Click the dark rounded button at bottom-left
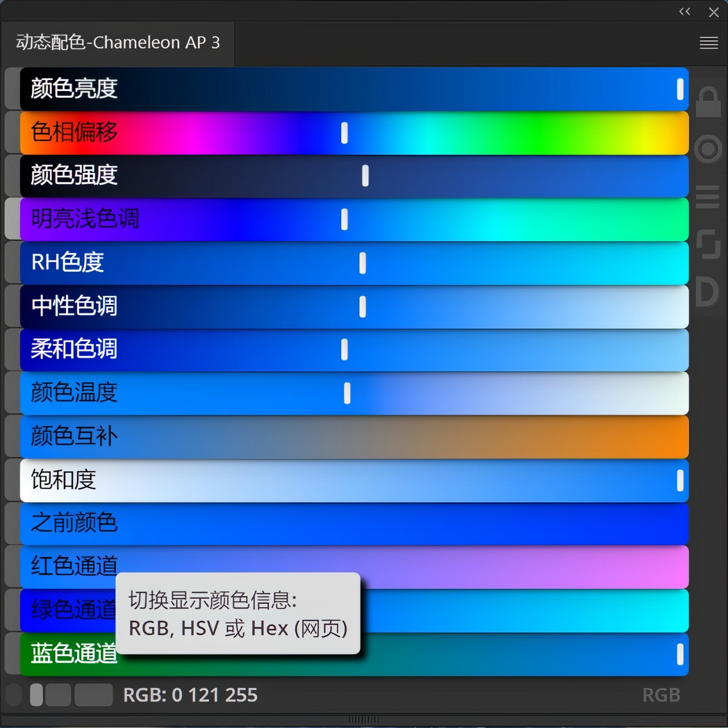728x728 pixels. coord(14,695)
